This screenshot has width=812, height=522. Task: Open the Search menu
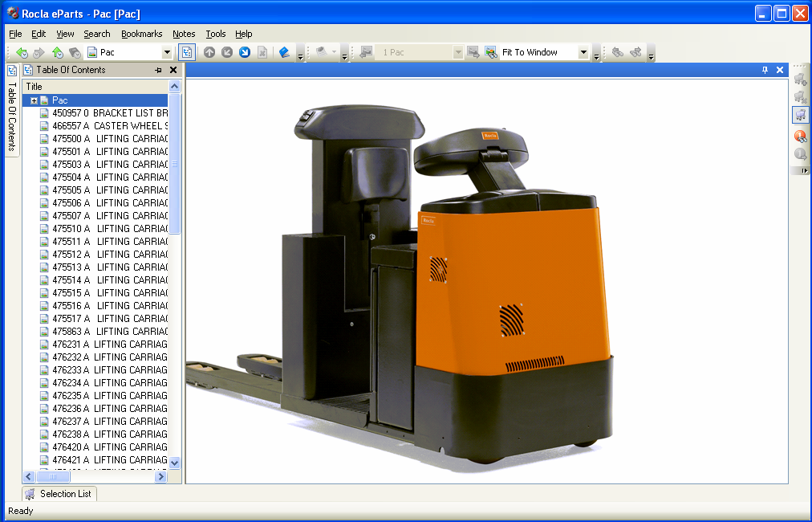coord(97,34)
